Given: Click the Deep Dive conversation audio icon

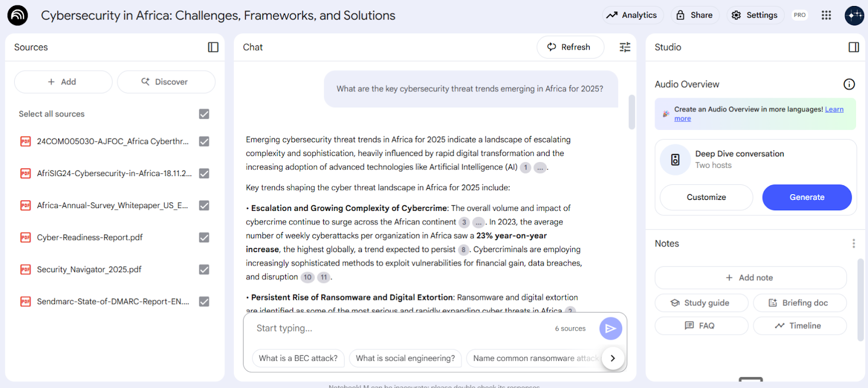Looking at the screenshot, I should [x=675, y=159].
